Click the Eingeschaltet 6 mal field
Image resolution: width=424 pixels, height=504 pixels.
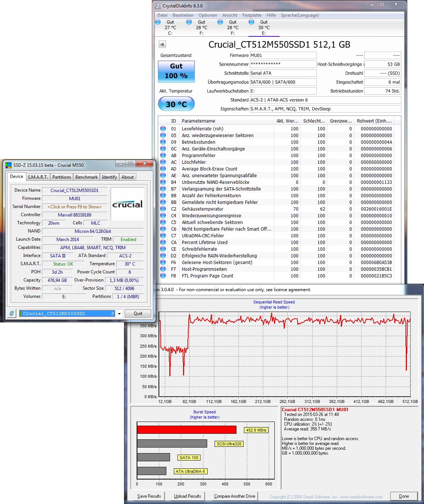pyautogui.click(x=383, y=82)
